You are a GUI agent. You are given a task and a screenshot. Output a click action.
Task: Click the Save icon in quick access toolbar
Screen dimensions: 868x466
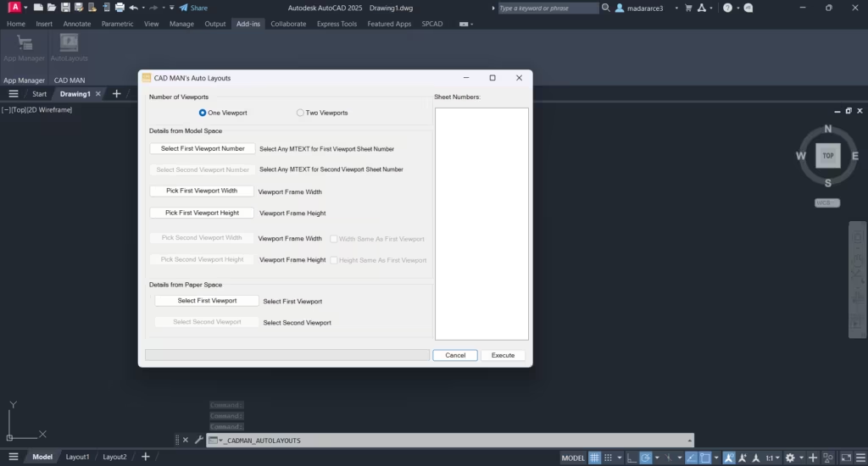click(x=65, y=8)
